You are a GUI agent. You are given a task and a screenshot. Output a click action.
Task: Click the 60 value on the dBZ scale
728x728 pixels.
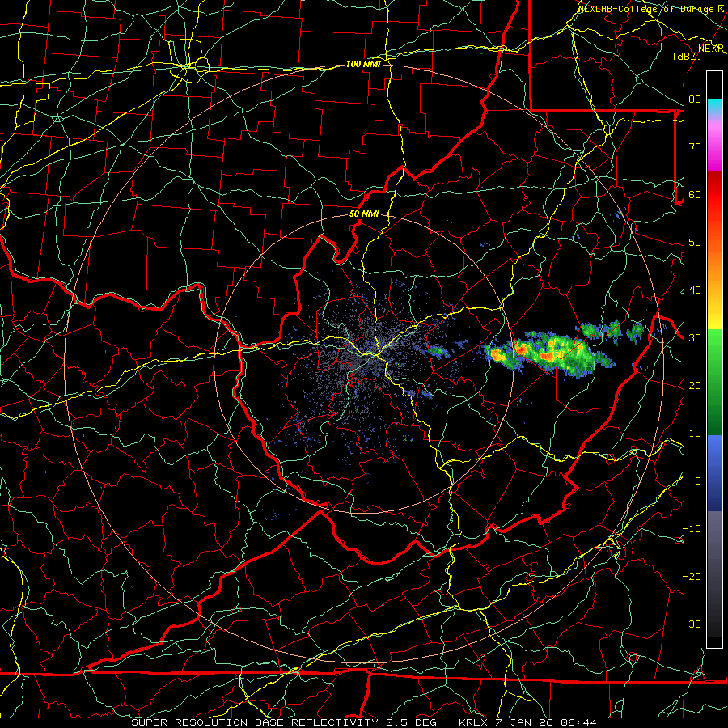[x=695, y=195]
